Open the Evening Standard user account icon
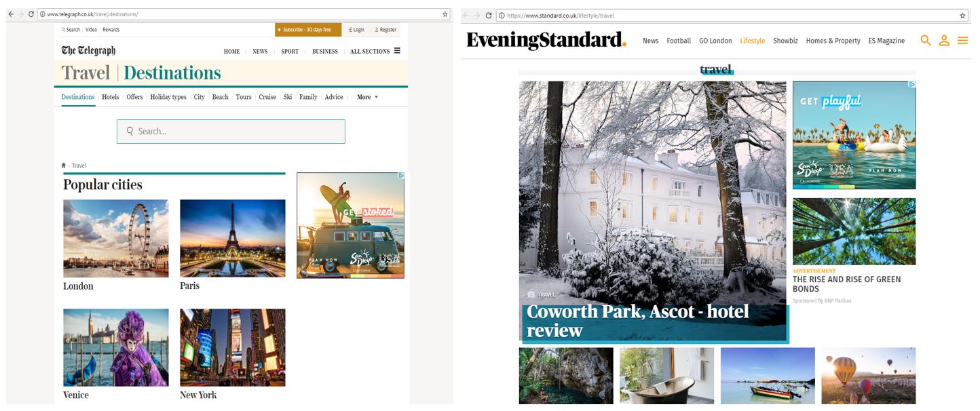 (944, 41)
